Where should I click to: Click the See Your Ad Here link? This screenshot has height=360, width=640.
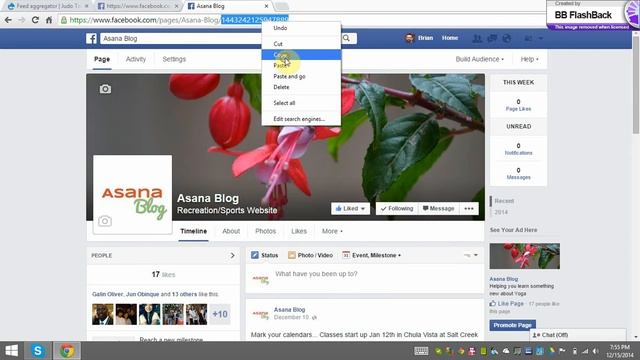click(513, 230)
